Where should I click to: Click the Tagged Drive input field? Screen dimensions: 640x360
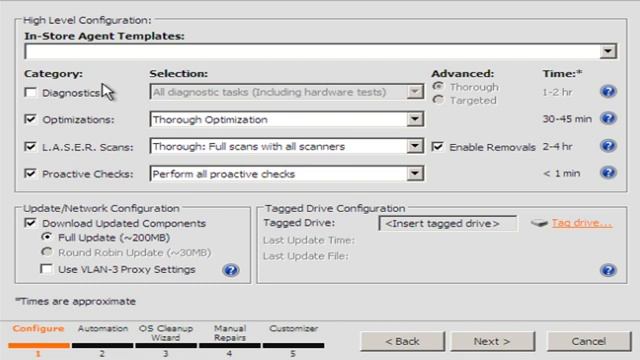coord(448,223)
